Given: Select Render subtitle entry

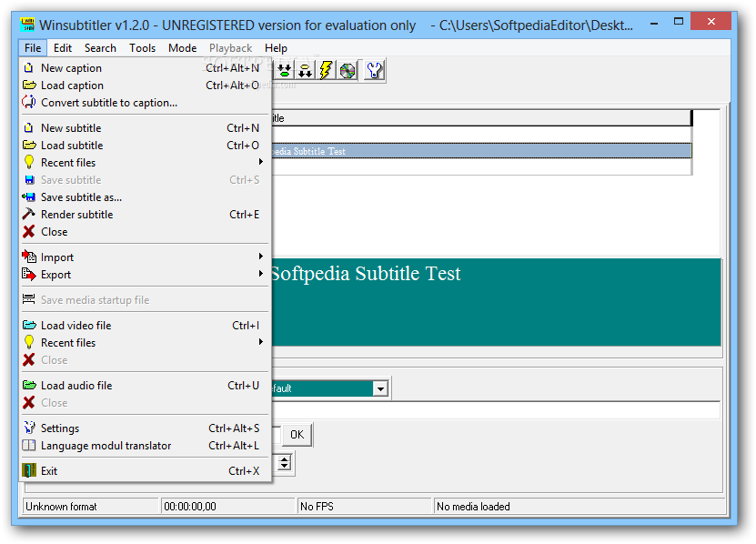Looking at the screenshot, I should (x=144, y=215).
